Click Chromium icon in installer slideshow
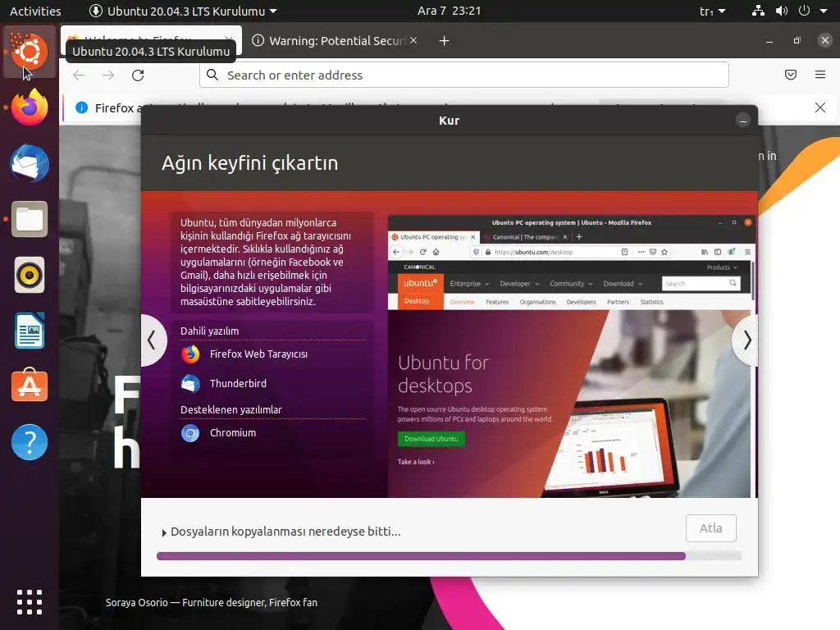The height and width of the screenshot is (630, 840). (x=190, y=433)
